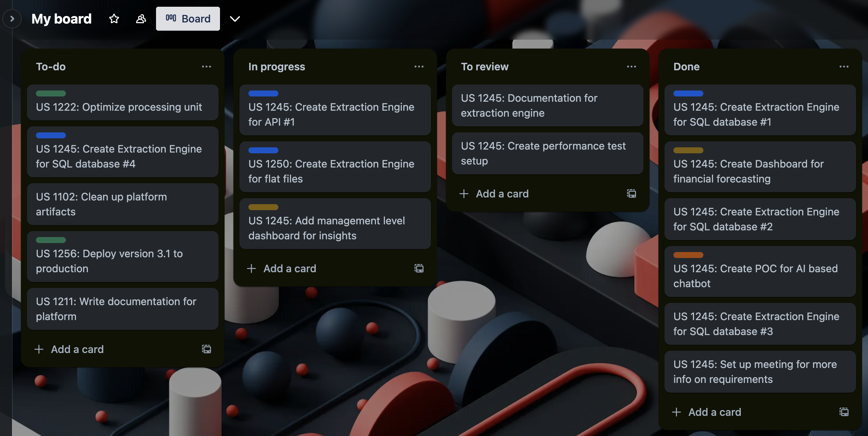This screenshot has width=868, height=436.
Task: Open To review list actions menu
Action: (632, 67)
